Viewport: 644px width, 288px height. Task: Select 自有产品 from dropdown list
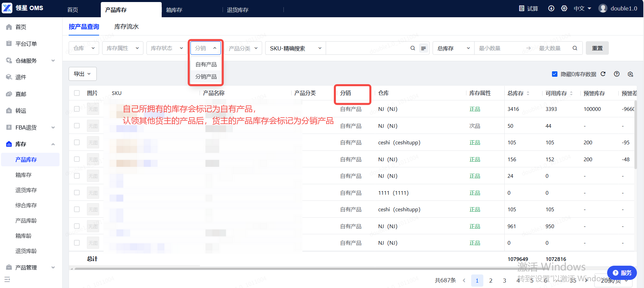click(206, 65)
